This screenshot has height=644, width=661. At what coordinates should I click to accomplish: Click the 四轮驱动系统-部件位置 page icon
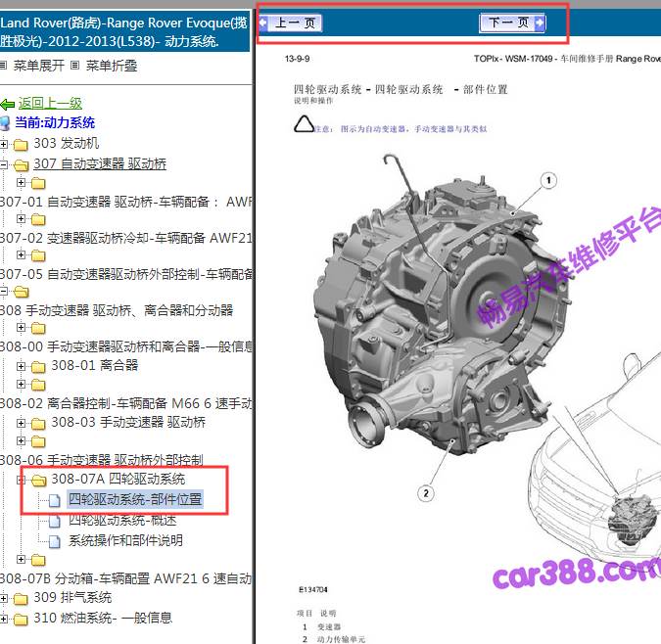tap(55, 500)
